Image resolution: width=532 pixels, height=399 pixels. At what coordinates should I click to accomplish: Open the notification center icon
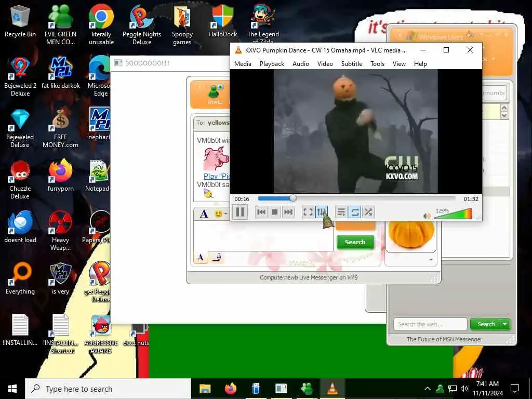click(515, 389)
